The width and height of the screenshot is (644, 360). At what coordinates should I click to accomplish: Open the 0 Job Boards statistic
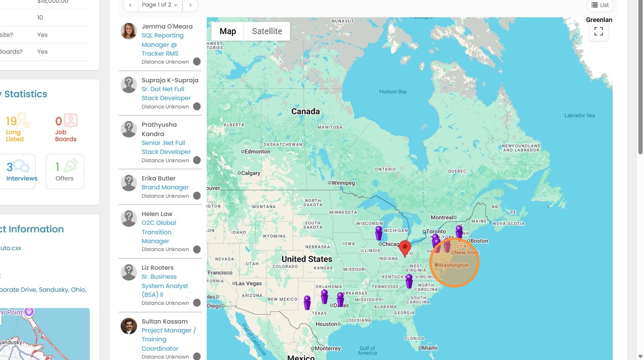click(66, 127)
